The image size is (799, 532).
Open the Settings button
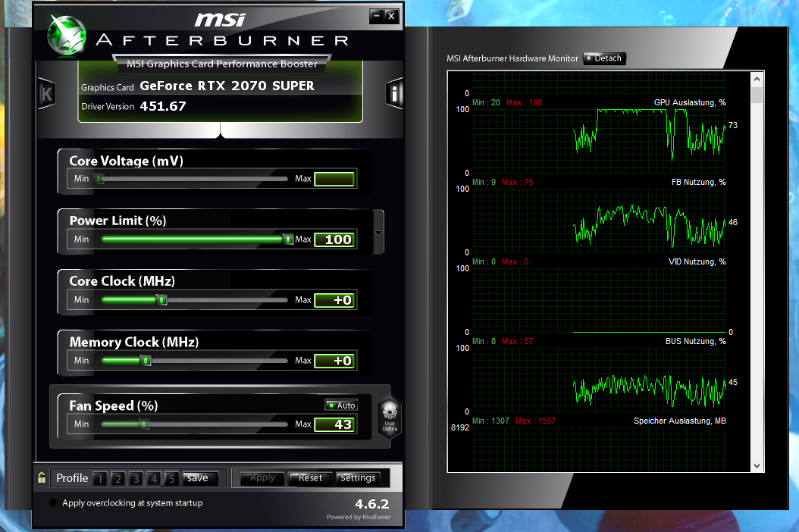coord(358,478)
